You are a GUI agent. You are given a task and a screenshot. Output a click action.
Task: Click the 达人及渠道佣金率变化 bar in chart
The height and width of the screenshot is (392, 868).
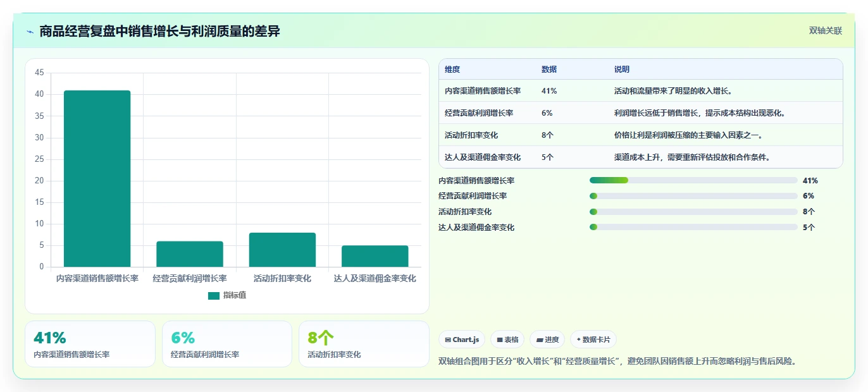click(375, 256)
